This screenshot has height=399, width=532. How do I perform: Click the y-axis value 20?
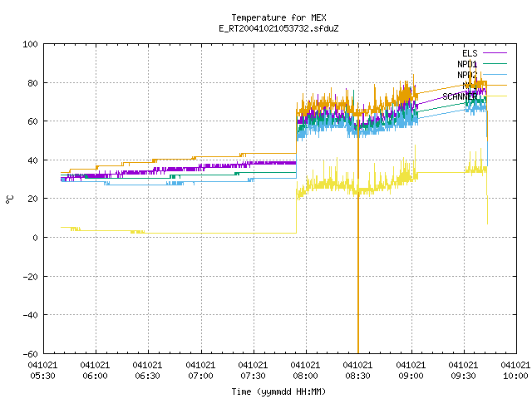click(x=32, y=199)
